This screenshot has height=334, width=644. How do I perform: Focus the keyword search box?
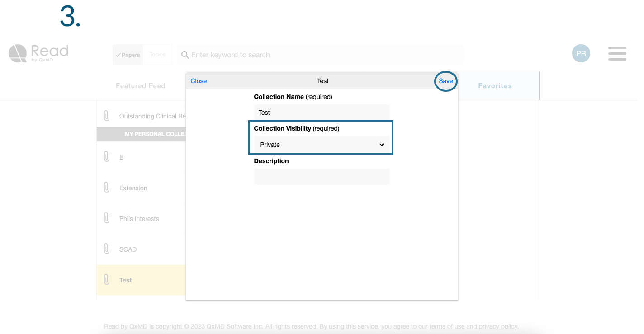tap(321, 55)
